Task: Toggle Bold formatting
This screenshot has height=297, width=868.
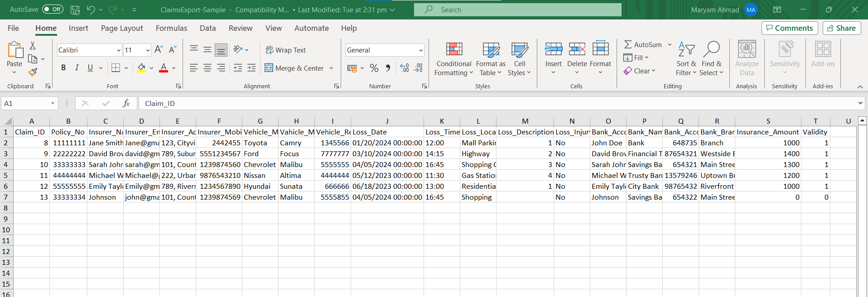Action: tap(63, 68)
